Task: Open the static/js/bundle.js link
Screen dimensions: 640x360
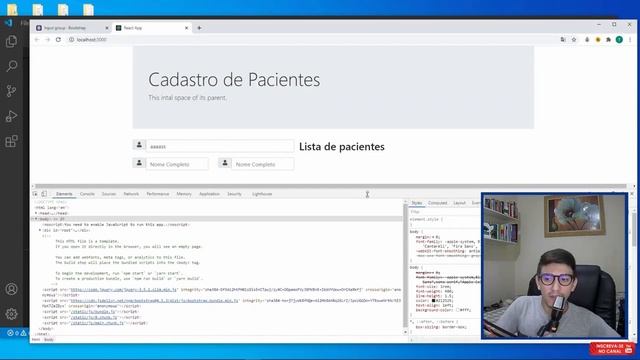Action: [93, 311]
